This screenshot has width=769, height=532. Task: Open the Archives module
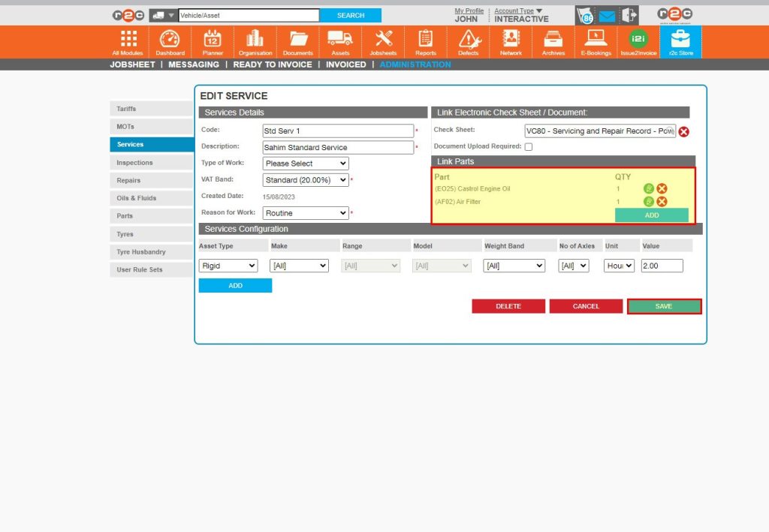(553, 42)
